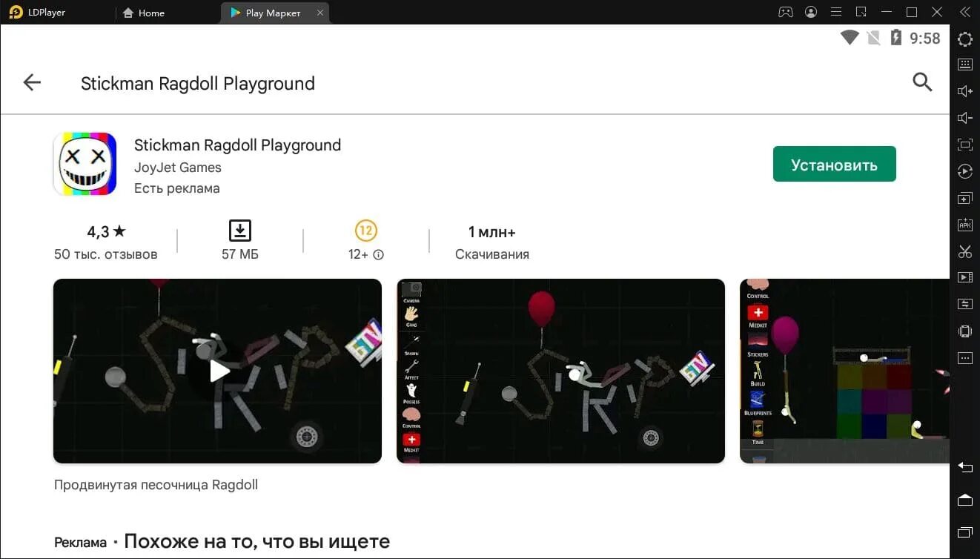This screenshot has height=559, width=980.
Task: Click the shared folder transfer icon
Action: point(964,304)
